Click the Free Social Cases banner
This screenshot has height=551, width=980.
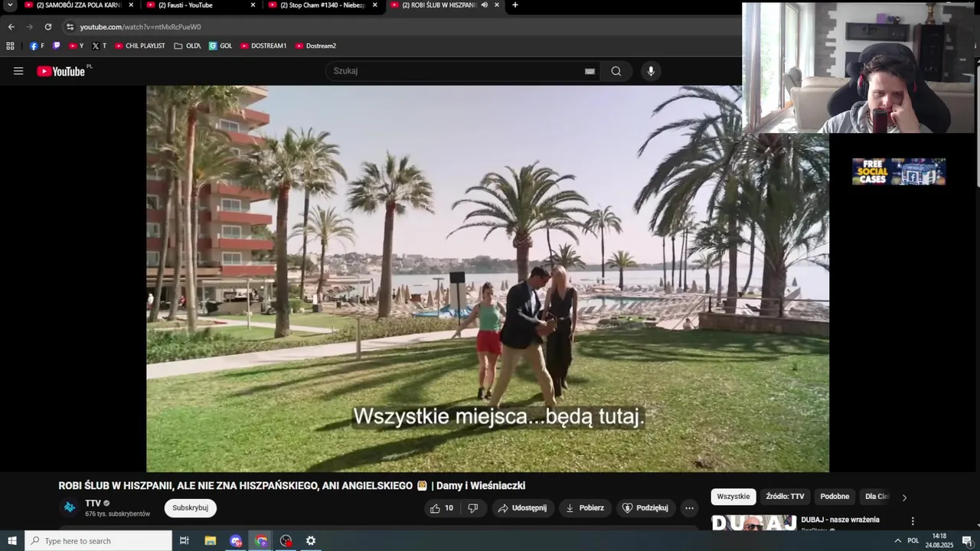(899, 171)
